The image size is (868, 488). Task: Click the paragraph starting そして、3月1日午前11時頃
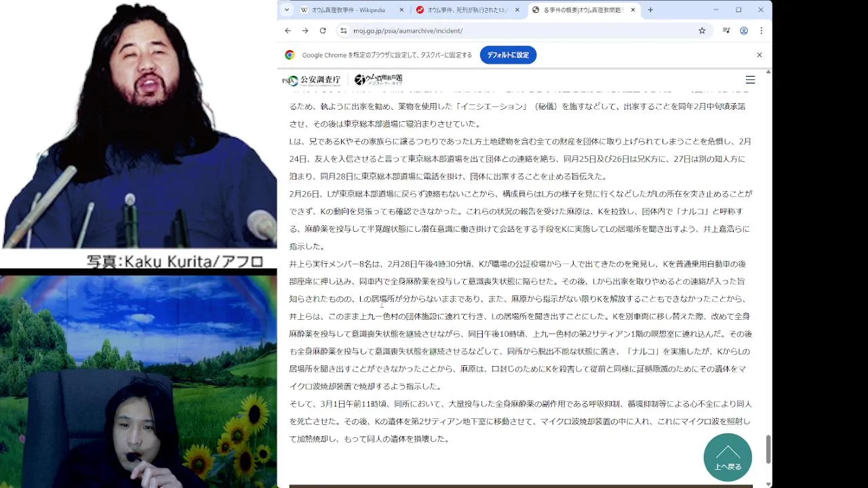click(x=521, y=422)
